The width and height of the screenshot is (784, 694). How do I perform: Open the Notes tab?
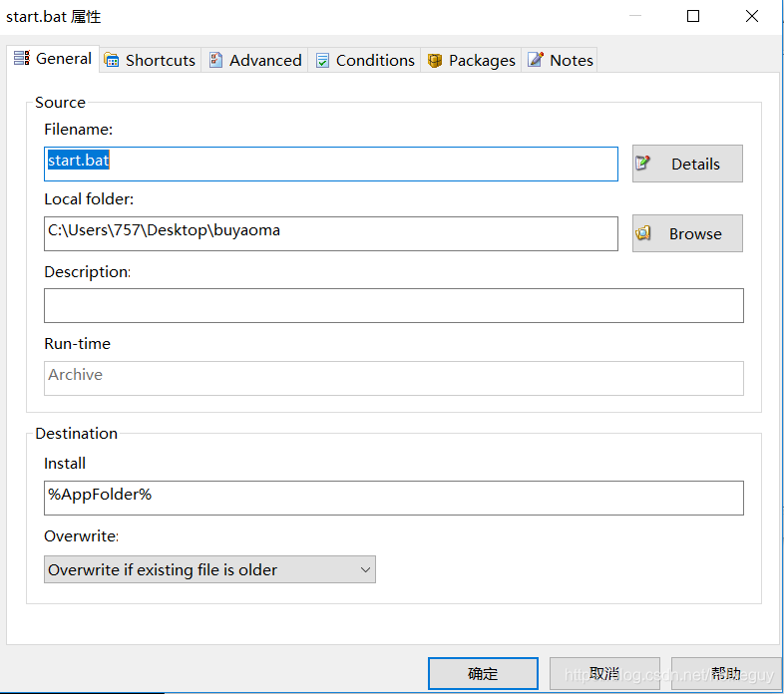pos(560,61)
